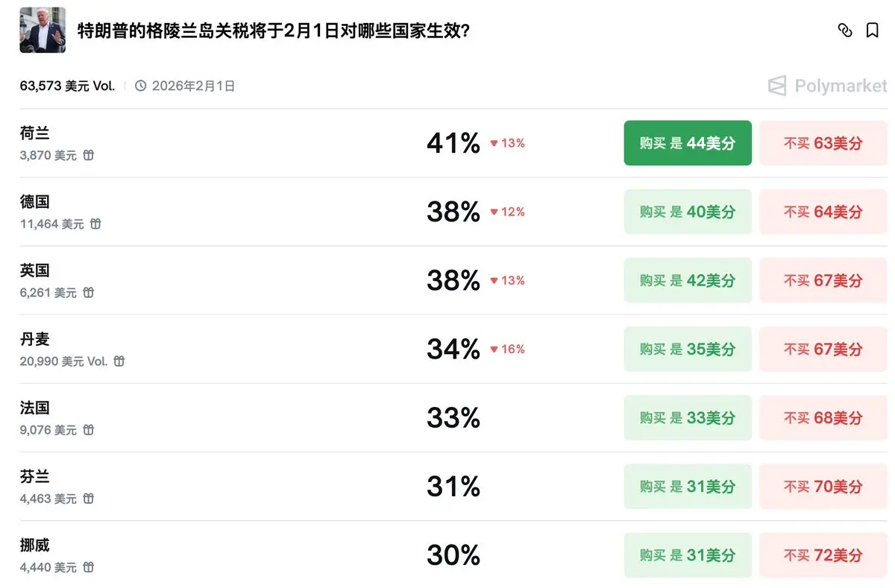This screenshot has width=895, height=588.
Task: Open the market title about 格陵兰岛关税
Action: 274,31
